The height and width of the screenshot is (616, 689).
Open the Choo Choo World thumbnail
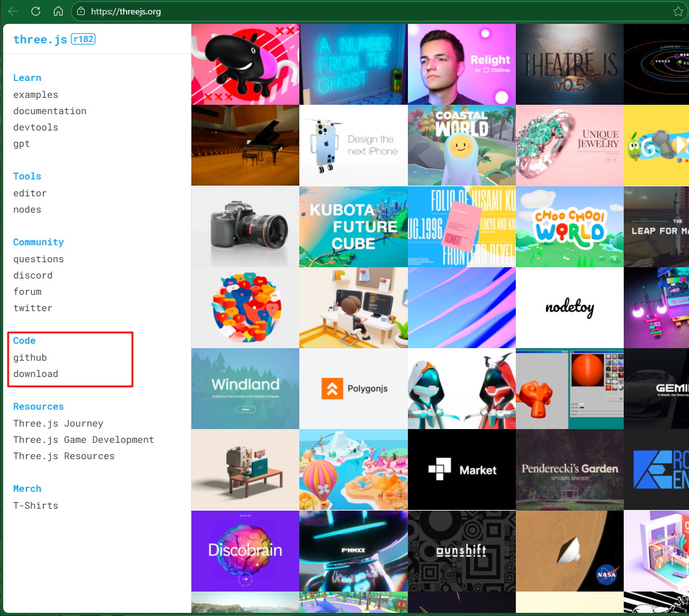(570, 226)
